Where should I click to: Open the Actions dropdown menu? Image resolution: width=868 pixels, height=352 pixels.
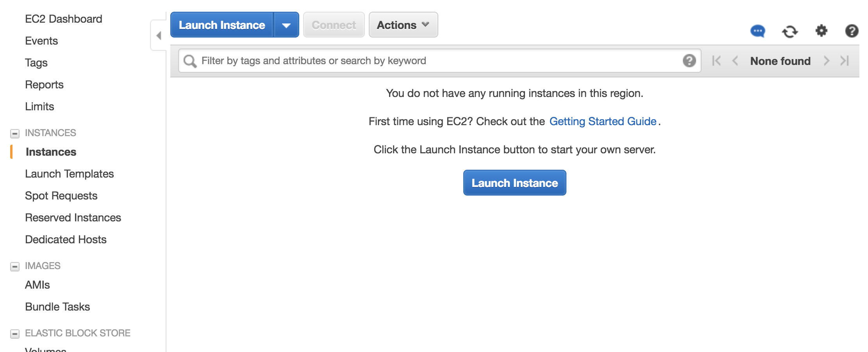[x=403, y=25]
